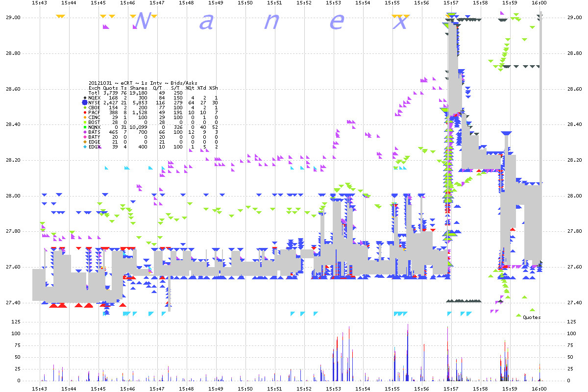
Task: Click the '%Td' column header
Action: 202,88
